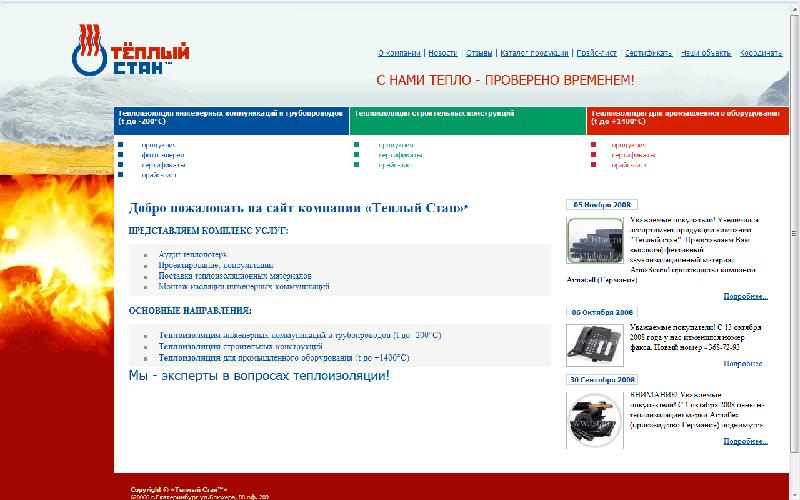Open Координаты in top menu
This screenshot has width=800, height=500.
(x=761, y=53)
